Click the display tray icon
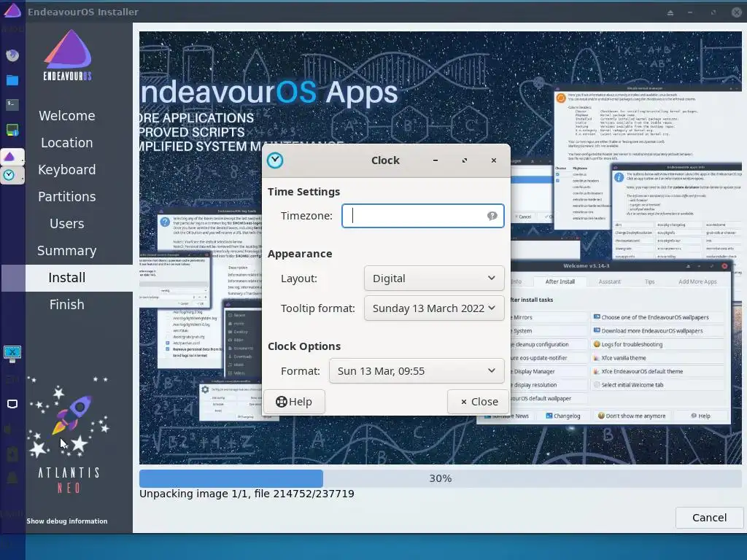 [x=12, y=404]
